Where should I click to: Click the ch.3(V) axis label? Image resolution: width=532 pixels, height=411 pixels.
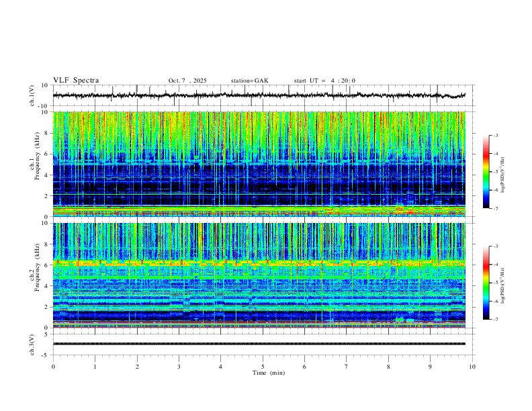click(x=32, y=345)
